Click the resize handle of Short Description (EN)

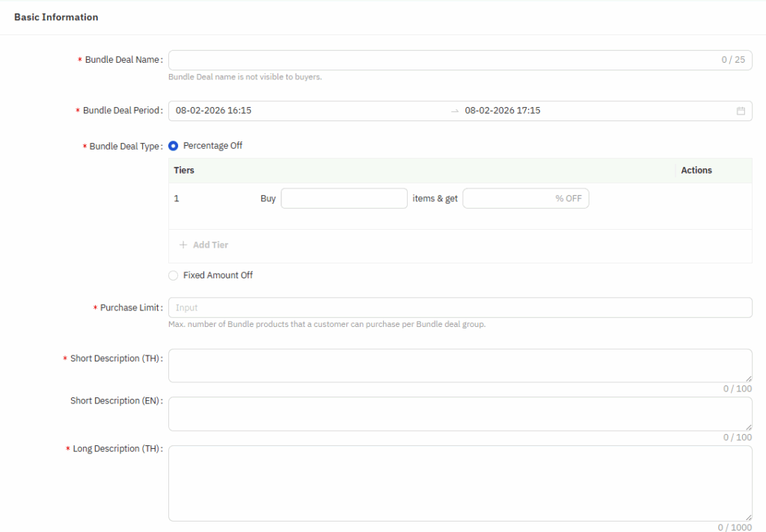748,426
